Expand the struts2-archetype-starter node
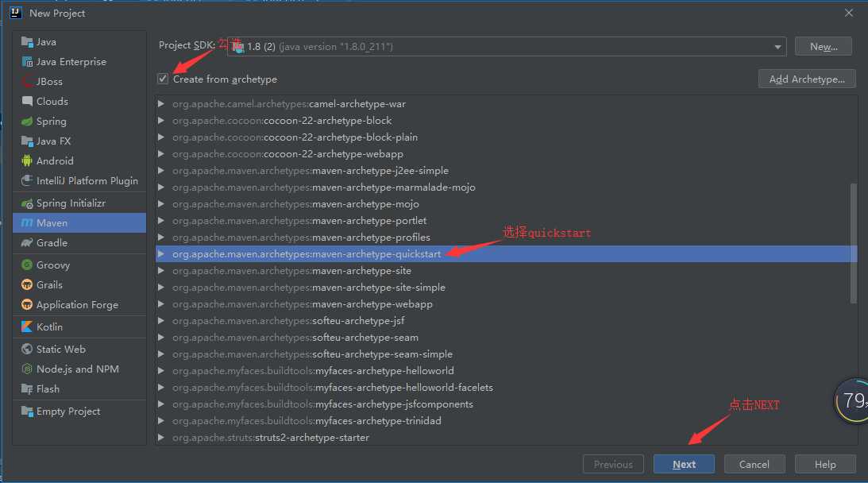 [x=160, y=438]
